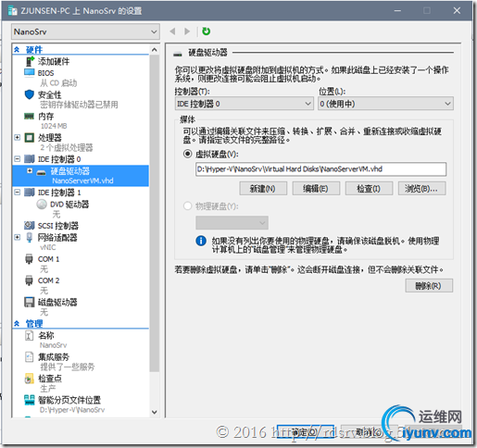Select the BIOS tree item

click(x=45, y=73)
